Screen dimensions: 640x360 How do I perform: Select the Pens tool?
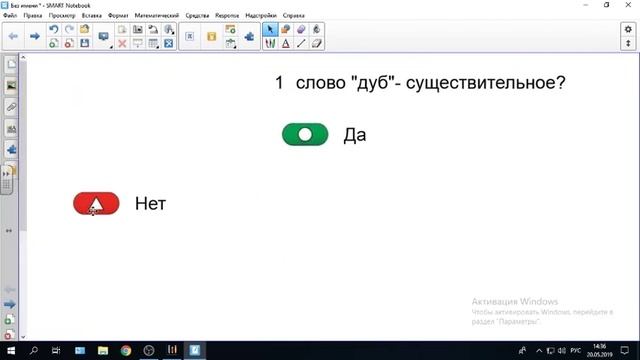270,43
